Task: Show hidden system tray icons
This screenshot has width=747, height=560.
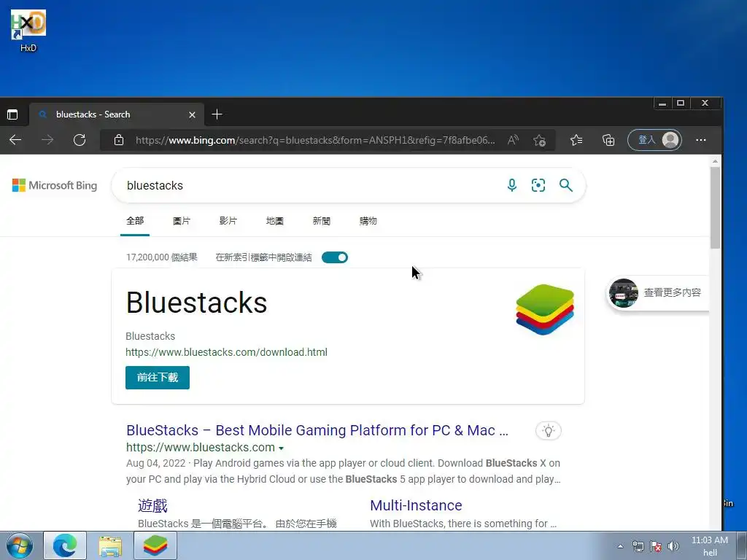Action: coord(620,546)
